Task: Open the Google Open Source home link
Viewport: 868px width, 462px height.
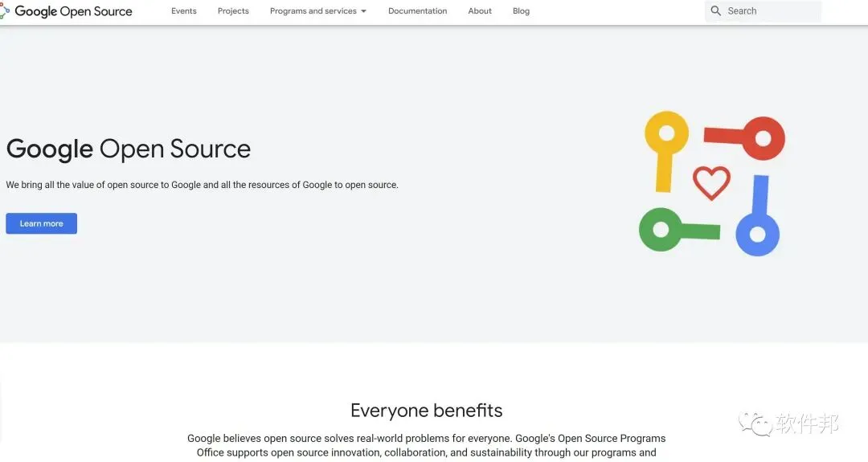Action: (x=74, y=11)
